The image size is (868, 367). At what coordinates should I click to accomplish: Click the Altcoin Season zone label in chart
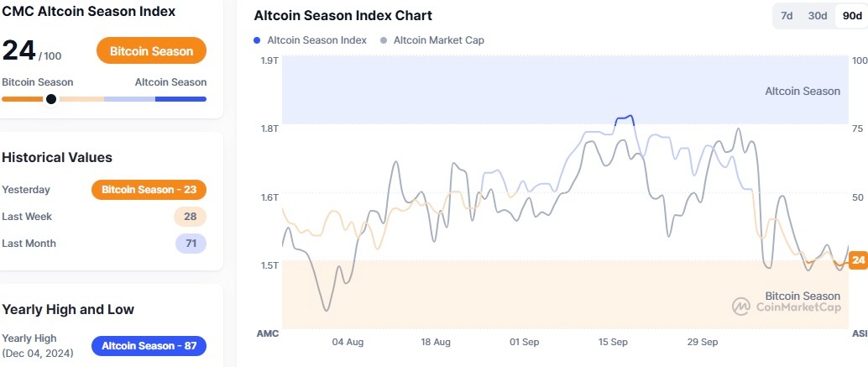802,91
